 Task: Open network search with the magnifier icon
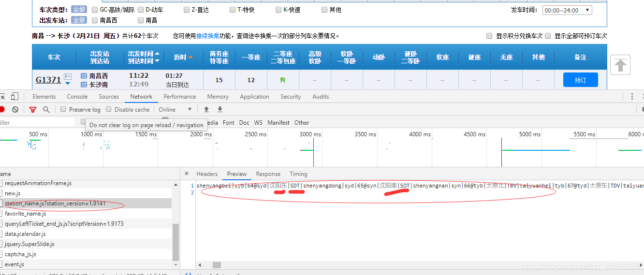pos(46,110)
